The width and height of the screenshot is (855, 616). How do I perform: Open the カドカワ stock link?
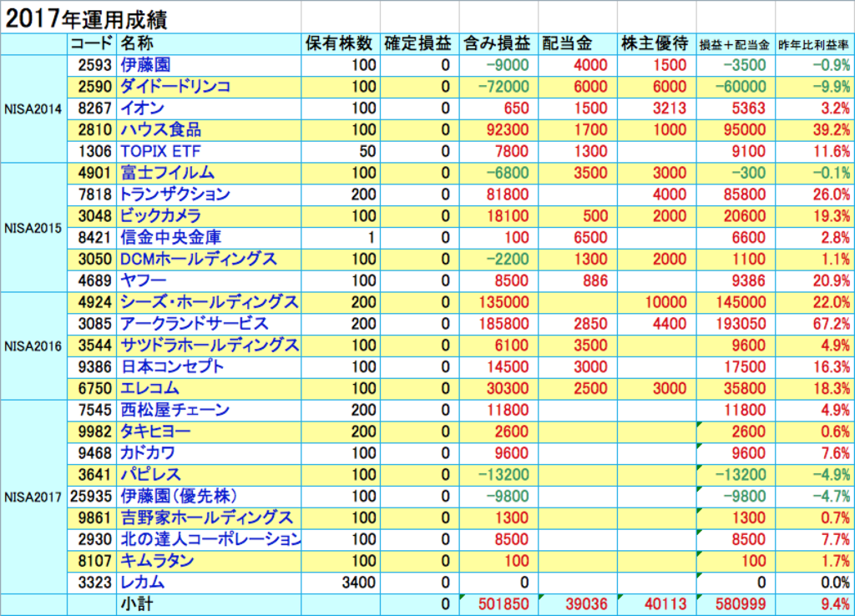tap(147, 453)
